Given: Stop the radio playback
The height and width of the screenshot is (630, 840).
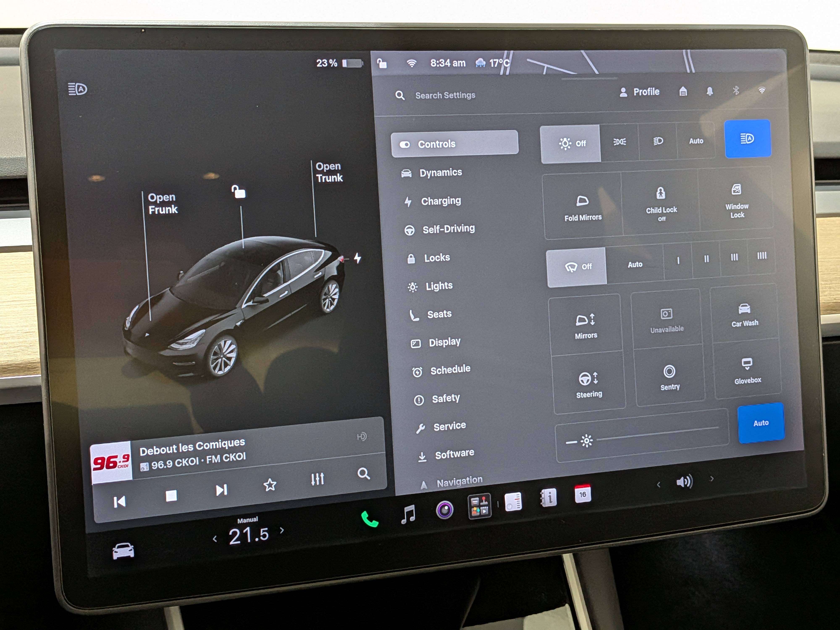Looking at the screenshot, I should coord(171,496).
